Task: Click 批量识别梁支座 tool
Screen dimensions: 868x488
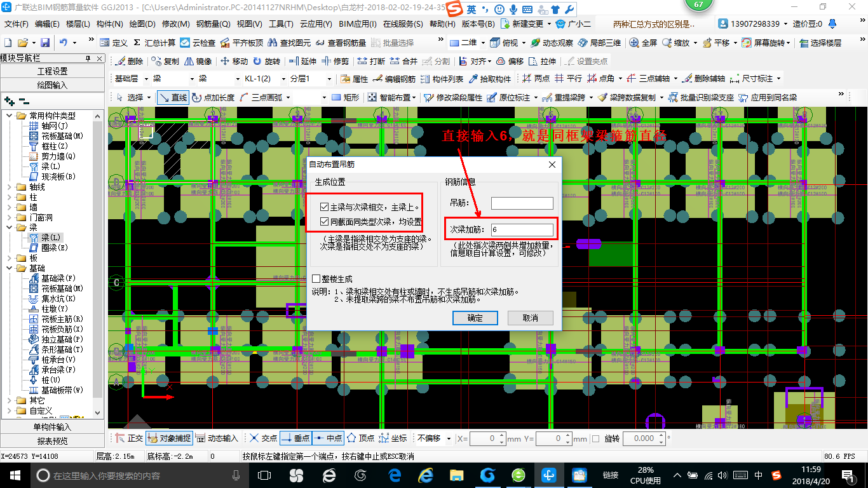Action: click(x=701, y=97)
